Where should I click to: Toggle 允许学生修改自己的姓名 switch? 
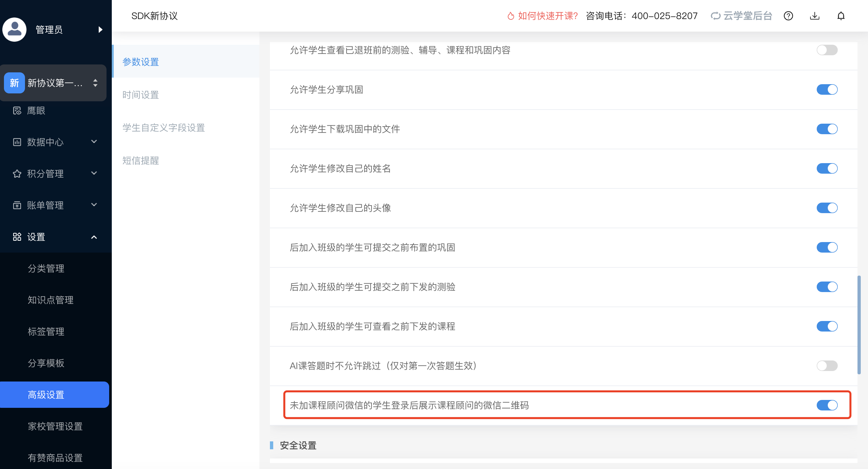tap(827, 168)
